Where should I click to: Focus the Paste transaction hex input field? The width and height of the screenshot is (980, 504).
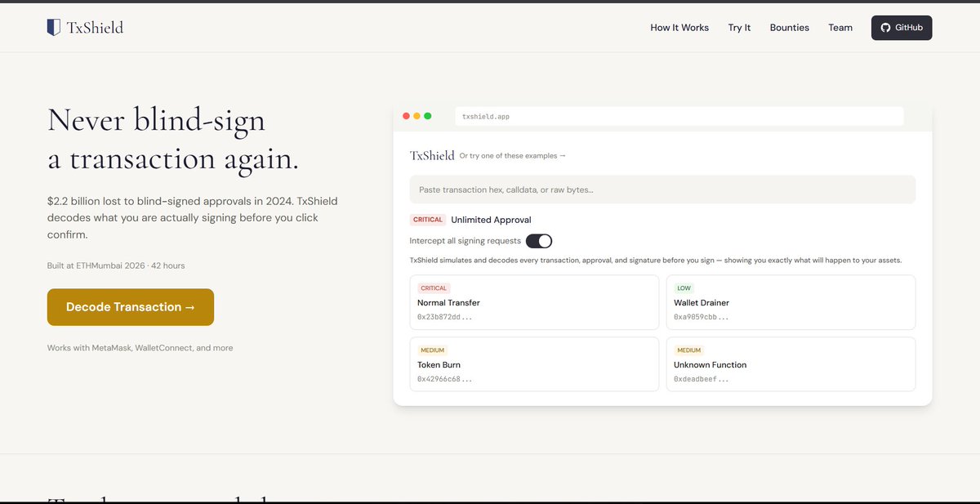tap(662, 190)
